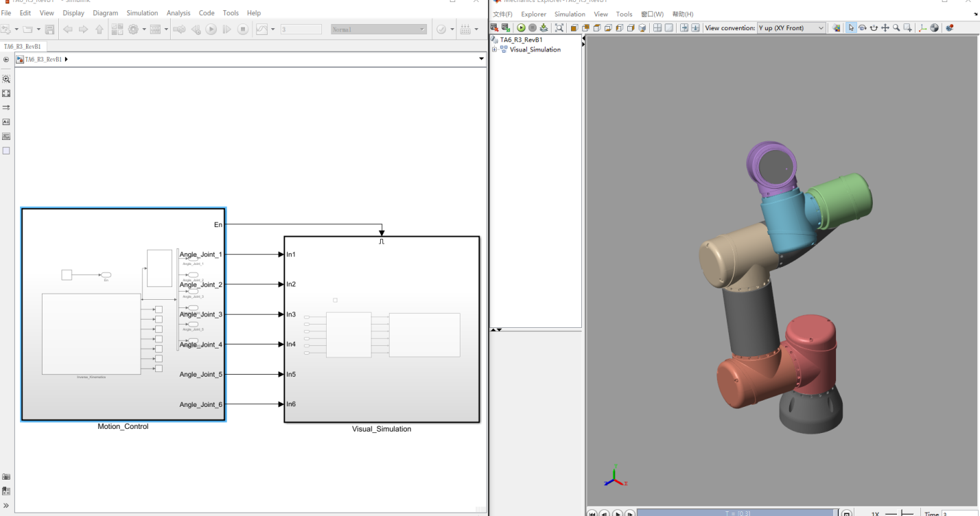Open the View convention dropdown
This screenshot has width=980, height=516.
click(791, 28)
